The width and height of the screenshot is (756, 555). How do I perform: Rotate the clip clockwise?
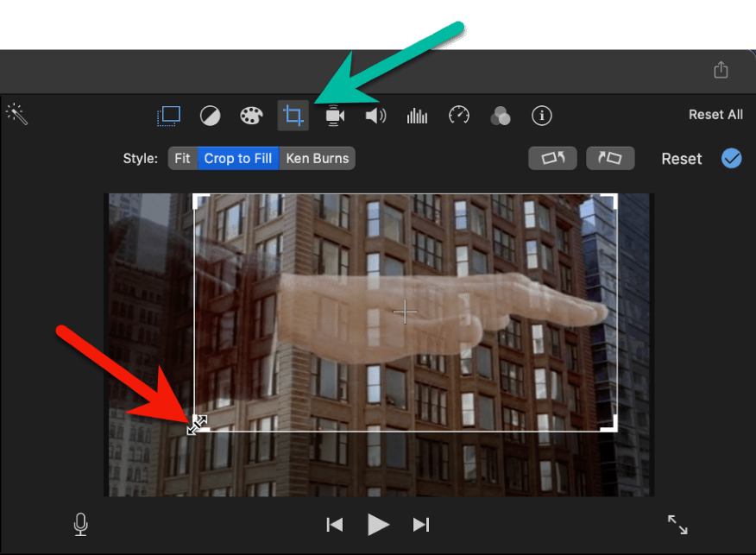click(610, 158)
